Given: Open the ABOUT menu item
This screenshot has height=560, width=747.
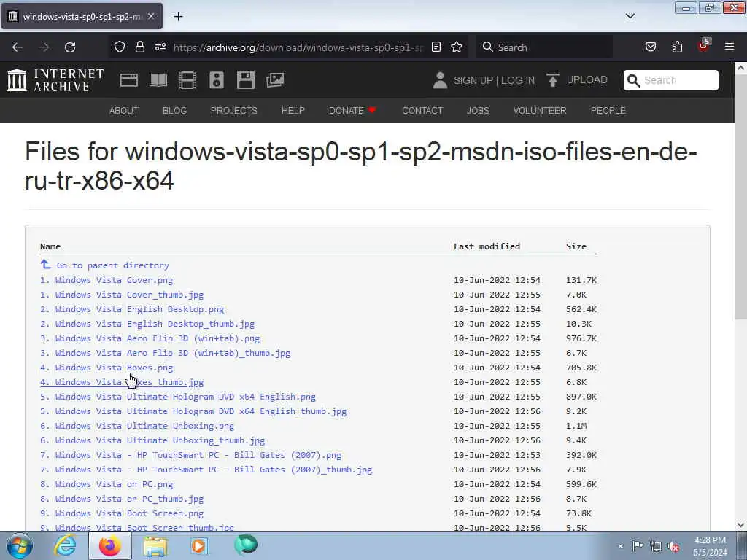Looking at the screenshot, I should (124, 111).
